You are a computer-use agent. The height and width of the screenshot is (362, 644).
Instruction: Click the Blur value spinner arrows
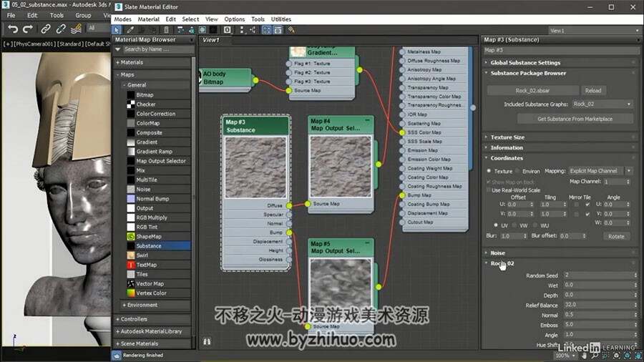click(525, 236)
